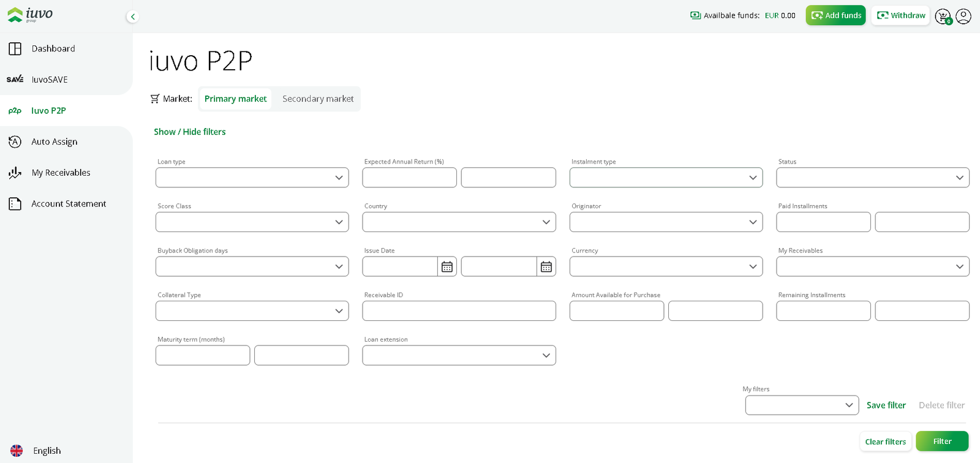Focus Expected Annual Return maximum field
Screen dimensions: 980x463
pyautogui.click(x=508, y=178)
